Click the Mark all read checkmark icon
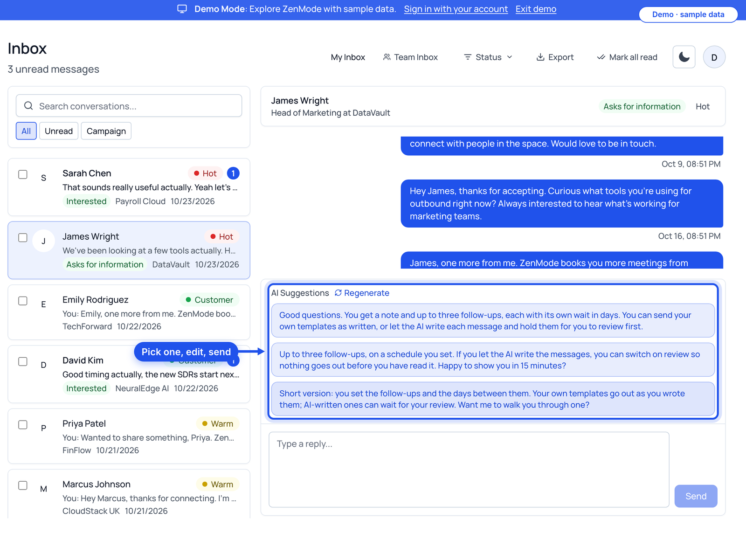Screen dimensions: 746x560 point(601,57)
